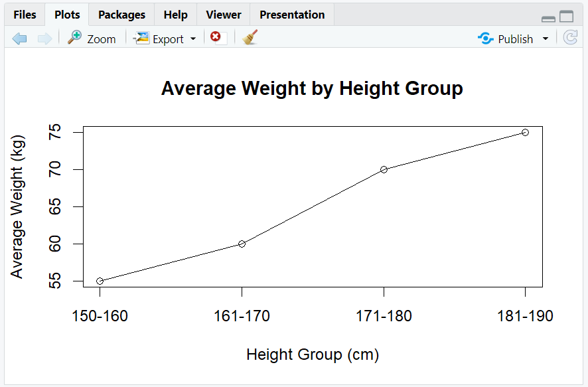
Task: Expand the Publish options dropdown
Action: pos(546,39)
